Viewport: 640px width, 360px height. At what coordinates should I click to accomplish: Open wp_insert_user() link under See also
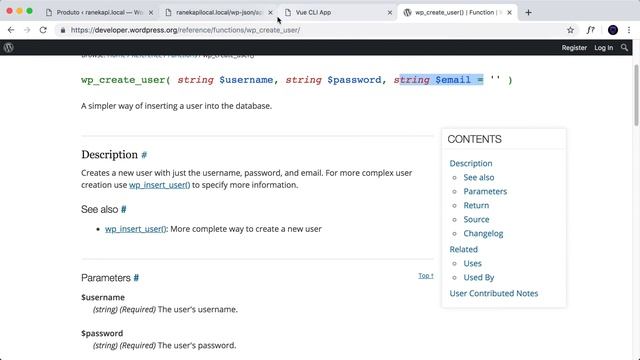click(x=136, y=229)
